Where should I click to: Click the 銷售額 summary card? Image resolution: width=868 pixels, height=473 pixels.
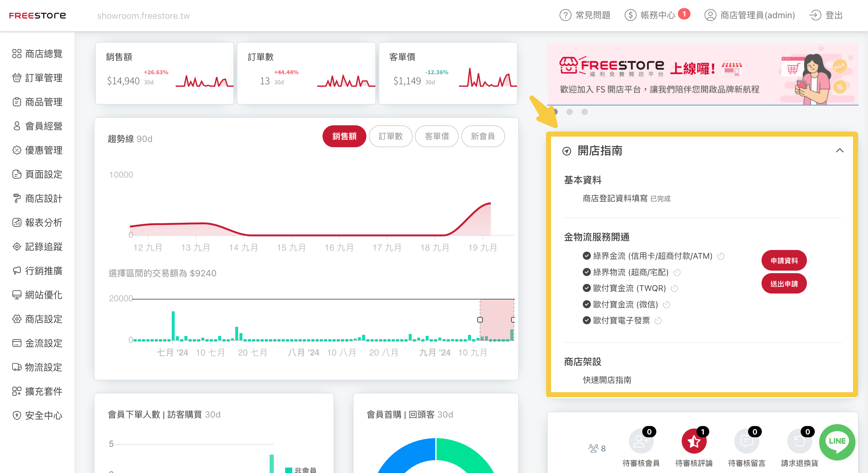pos(165,73)
